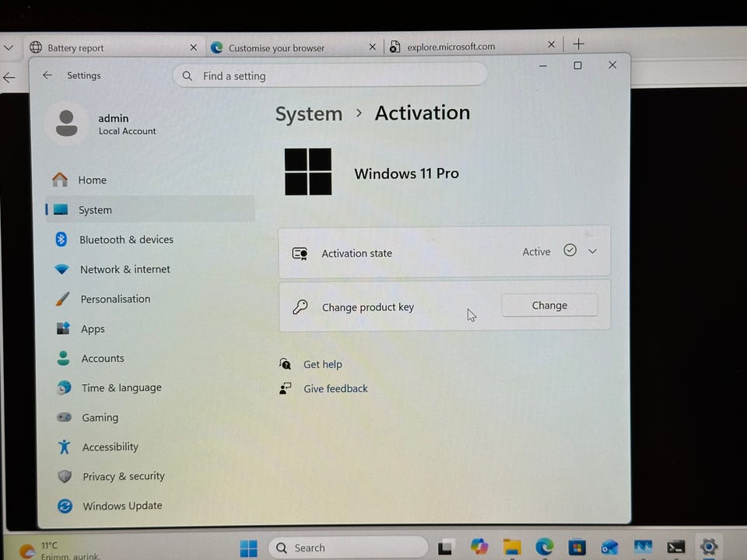Open the Give feedback link
The image size is (747, 560).
coord(335,389)
